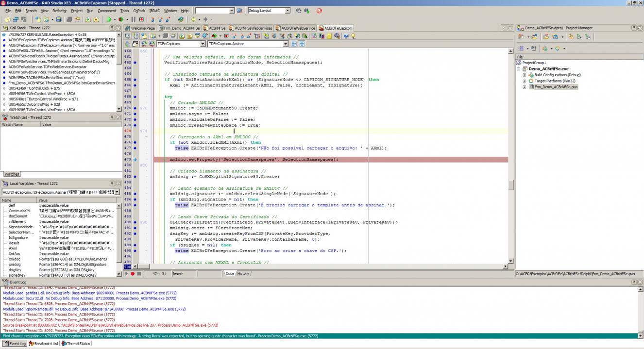Open the empty combo box dropdown beside Help menu
The height and width of the screenshot is (349, 644).
click(x=232, y=10)
